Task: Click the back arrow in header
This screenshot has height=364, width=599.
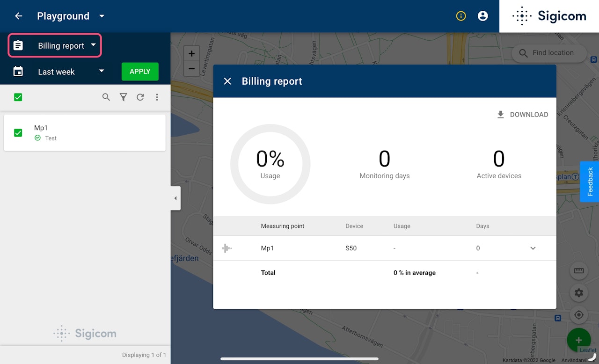Action: click(x=19, y=16)
